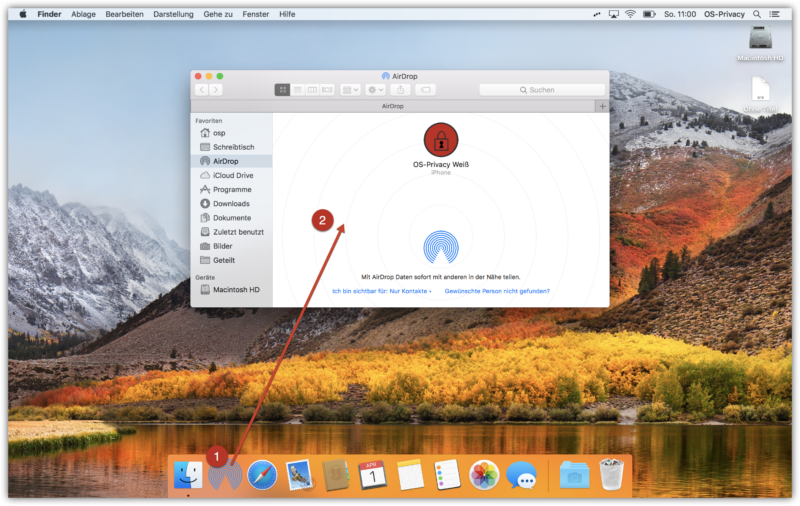Open Dokumente in sidebar
The image size is (800, 506).
coord(232,218)
